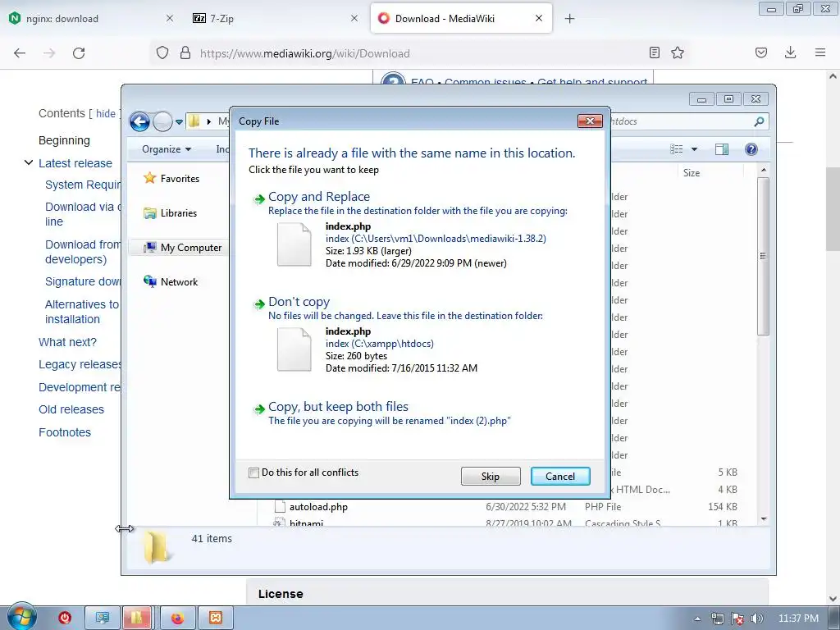Hide the Contents table of contents
The height and width of the screenshot is (630, 840).
coord(106,113)
